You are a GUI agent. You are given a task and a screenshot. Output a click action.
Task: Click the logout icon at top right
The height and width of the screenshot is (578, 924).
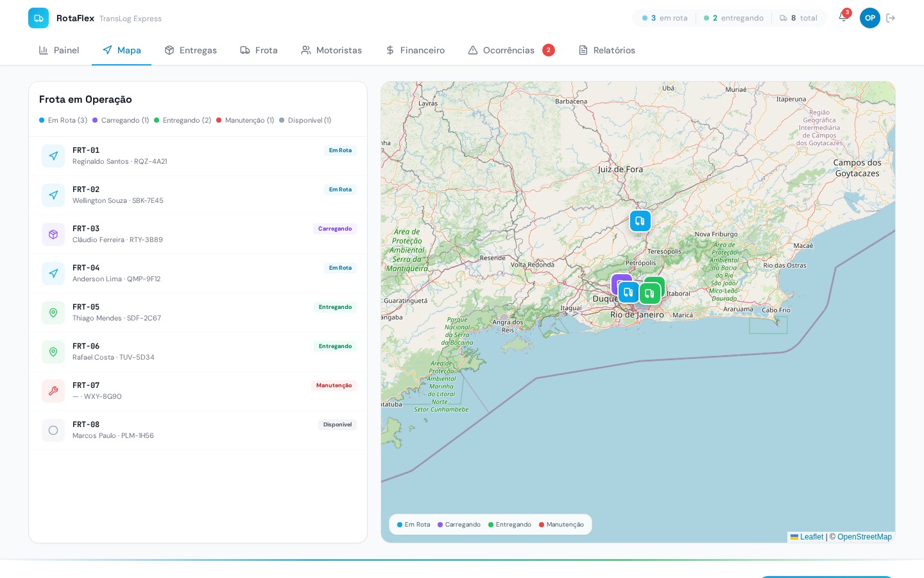[x=891, y=18]
